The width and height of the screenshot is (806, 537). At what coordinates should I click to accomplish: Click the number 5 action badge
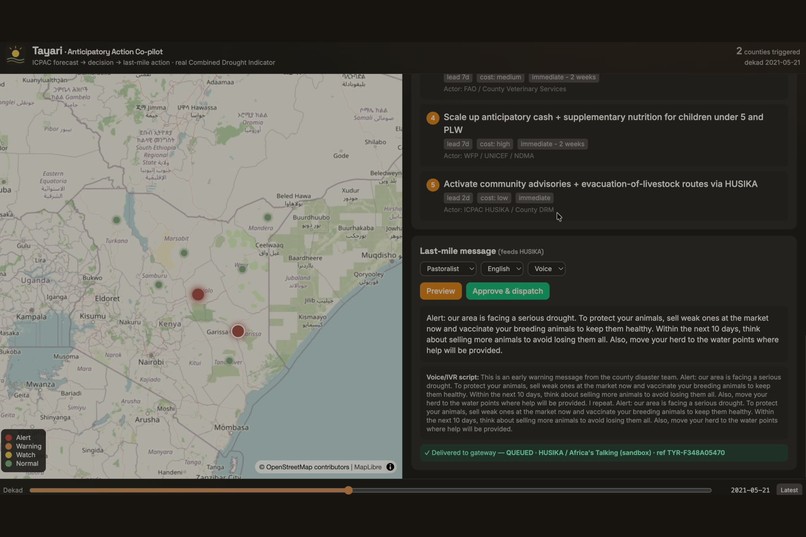(x=432, y=184)
